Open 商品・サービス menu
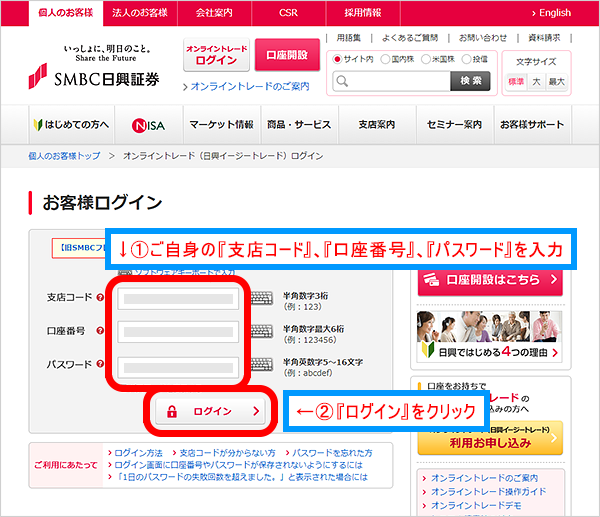The width and height of the screenshot is (600, 517). 300,125
